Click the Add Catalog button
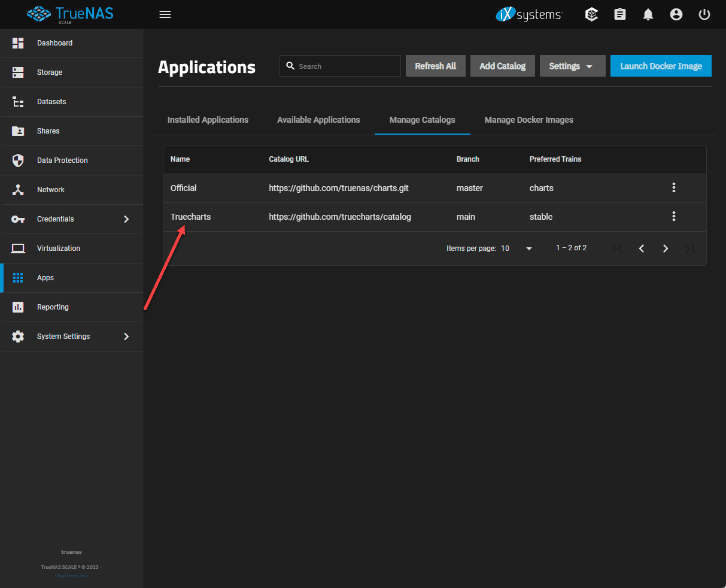This screenshot has height=588, width=726. click(503, 66)
